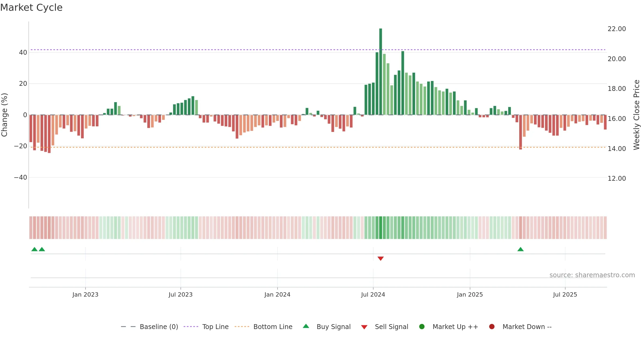
Task: Click the grey dashed Baseline legend sample
Action: pos(128,327)
